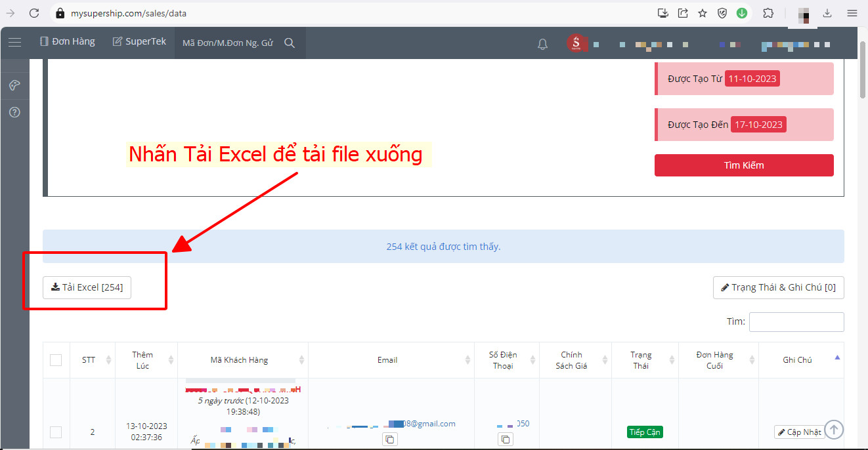Open the SuperTek menu

click(x=139, y=42)
